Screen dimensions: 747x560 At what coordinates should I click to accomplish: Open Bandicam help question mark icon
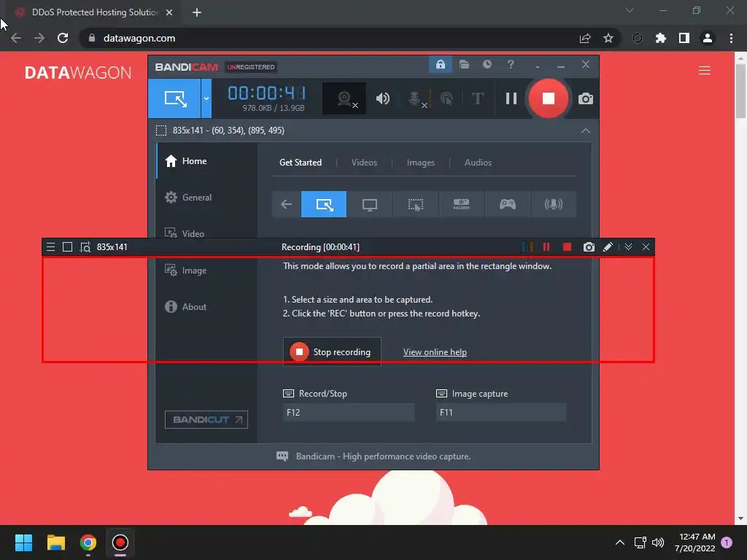click(x=510, y=64)
